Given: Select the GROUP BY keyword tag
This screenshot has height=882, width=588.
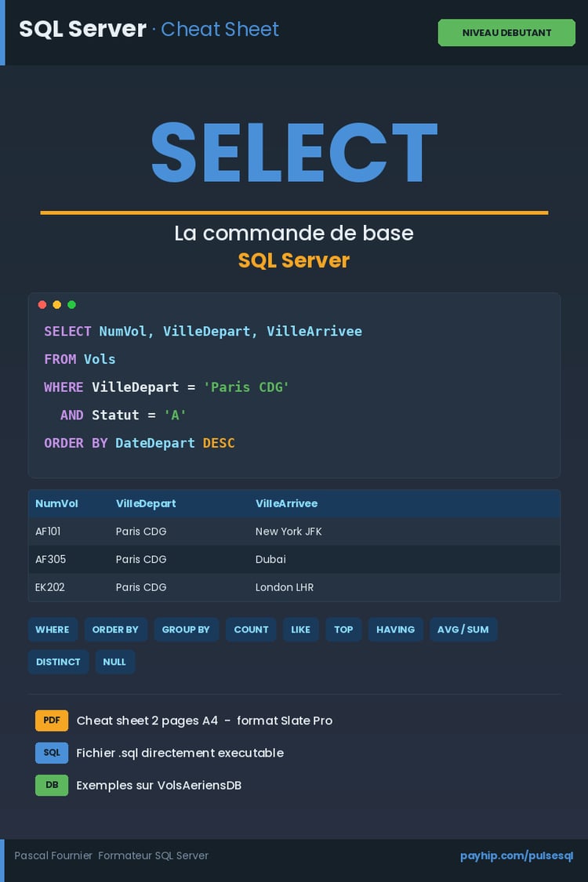Looking at the screenshot, I should click(186, 630).
